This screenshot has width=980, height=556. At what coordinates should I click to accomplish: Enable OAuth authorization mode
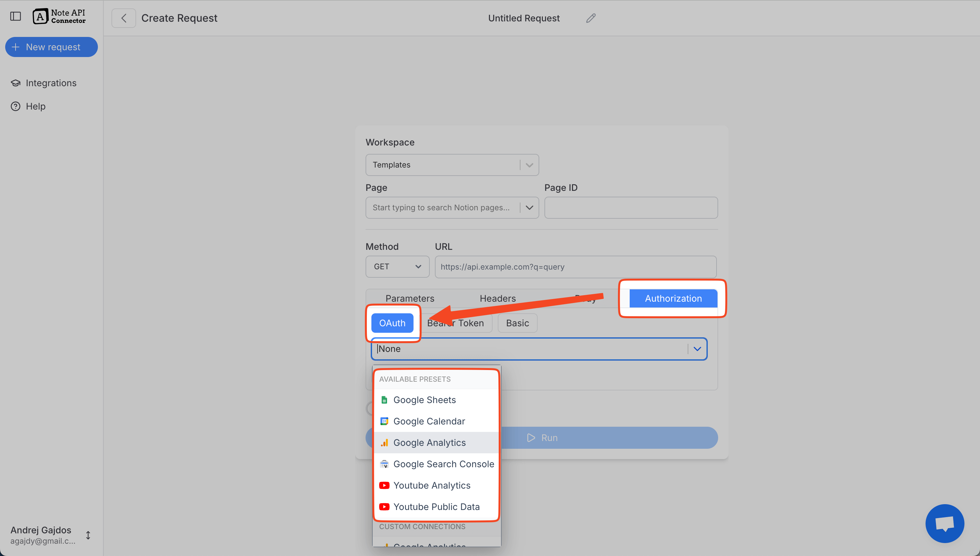coord(392,323)
